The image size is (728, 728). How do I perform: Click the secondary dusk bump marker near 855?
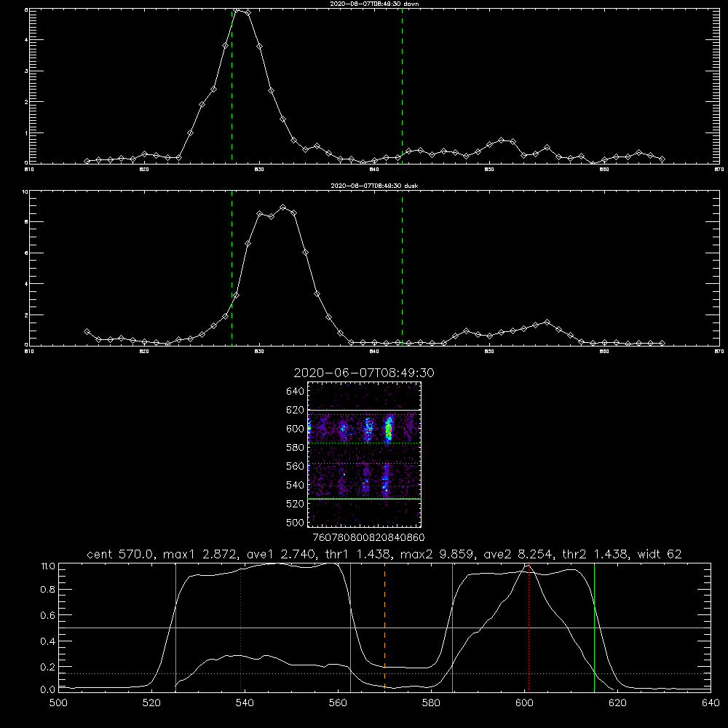point(547,322)
